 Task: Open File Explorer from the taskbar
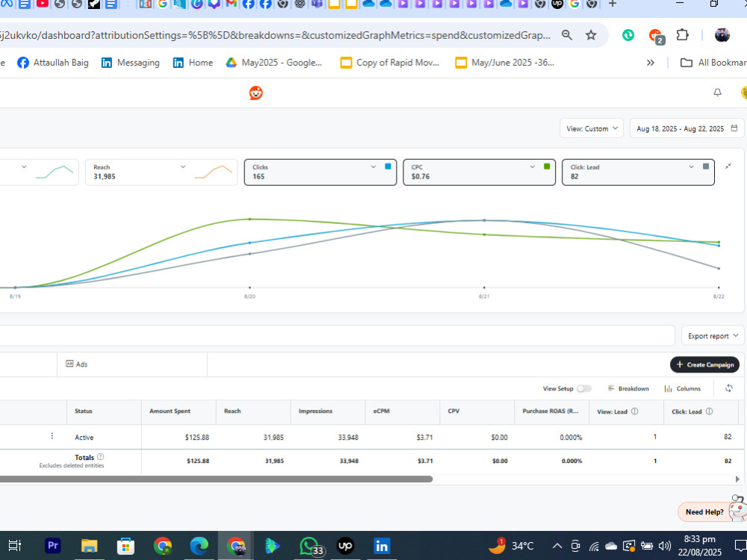click(x=89, y=546)
